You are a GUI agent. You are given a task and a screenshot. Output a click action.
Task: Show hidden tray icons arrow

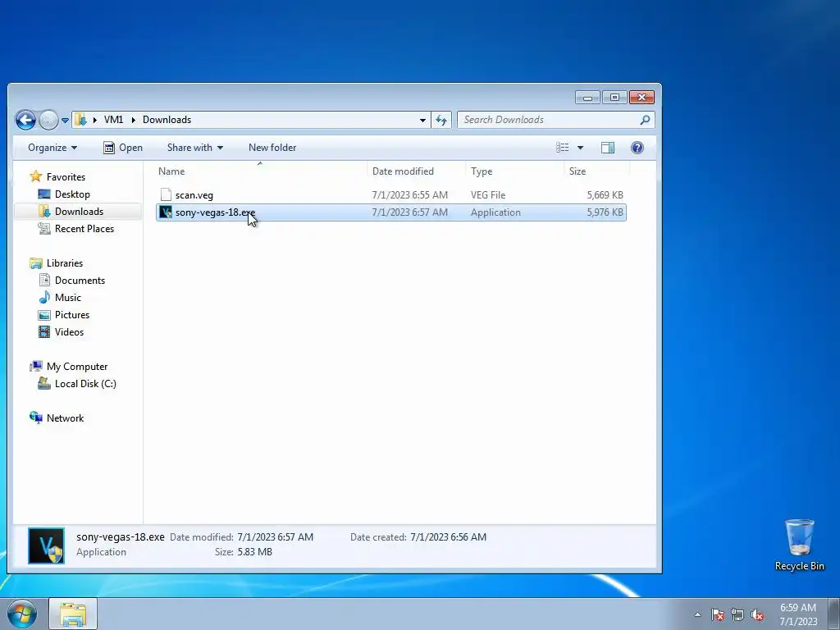coord(697,614)
